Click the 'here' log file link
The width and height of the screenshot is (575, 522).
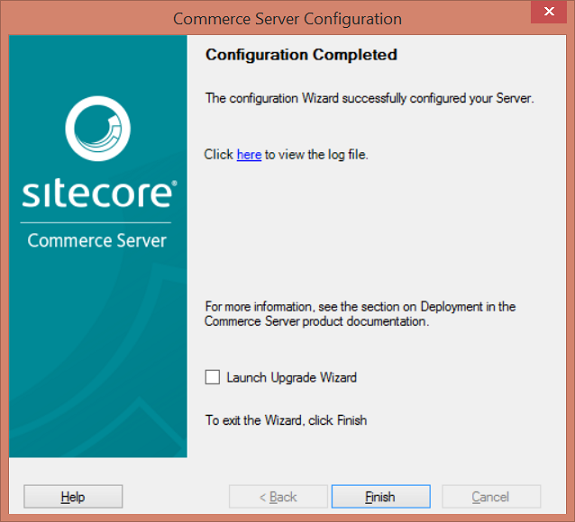249,154
